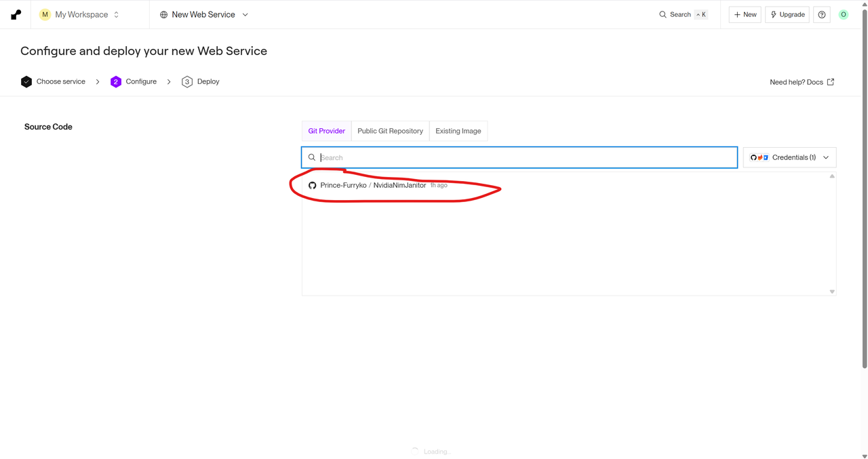The height and width of the screenshot is (459, 868).
Task: Click the magnifier icon in the top bar
Action: click(663, 14)
